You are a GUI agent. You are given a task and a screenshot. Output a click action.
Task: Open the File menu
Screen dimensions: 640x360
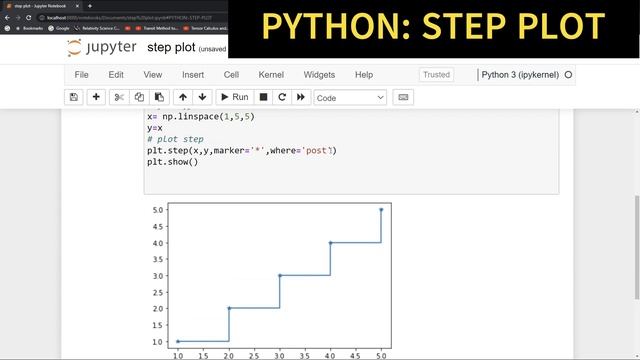point(81,75)
